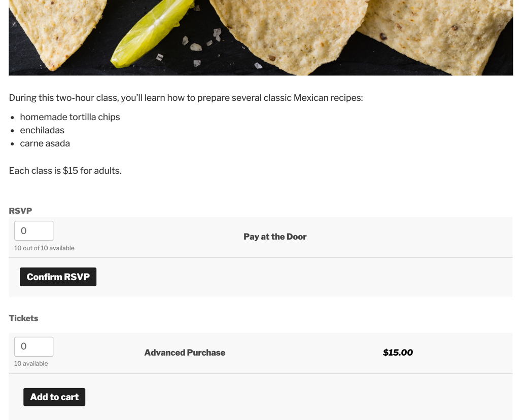The height and width of the screenshot is (420, 526).
Task: Click the 'Each class is $15 for adults' text
Action: 65,171
